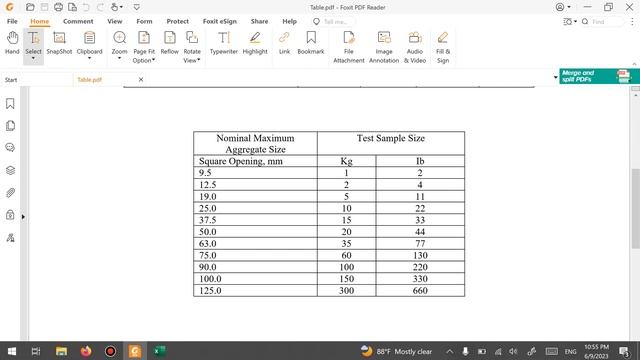Click the Find search field
640x360 pixels.
tap(602, 22)
